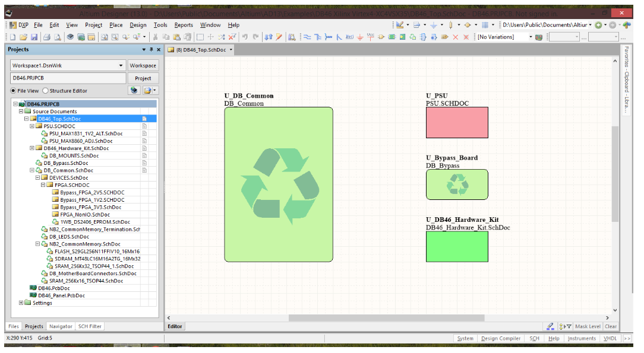
Task: Select the Place Wire tool
Action: (307, 36)
